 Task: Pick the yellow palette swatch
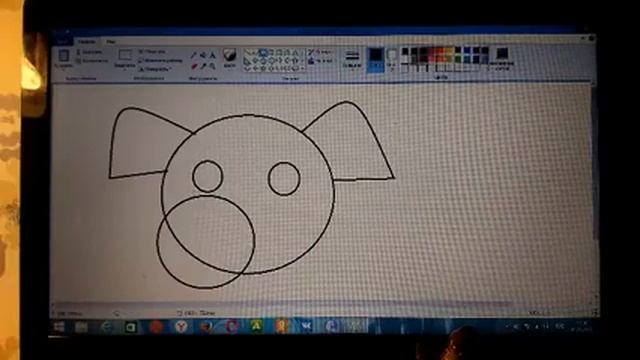[x=449, y=51]
